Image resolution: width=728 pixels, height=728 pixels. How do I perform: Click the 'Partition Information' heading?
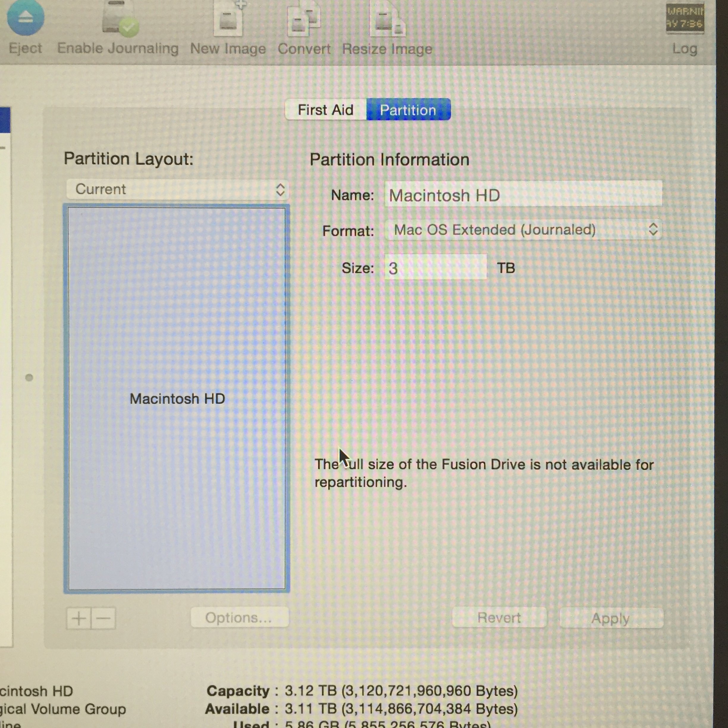click(389, 159)
